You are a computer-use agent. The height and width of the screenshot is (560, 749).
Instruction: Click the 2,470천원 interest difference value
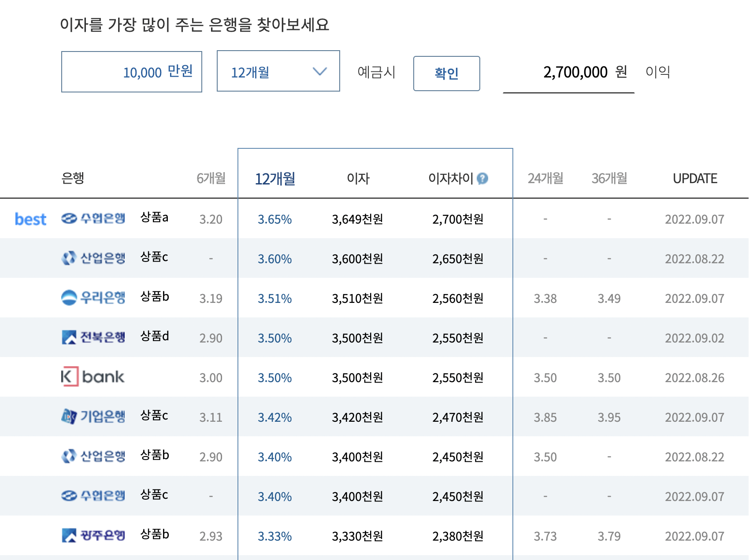coord(458,417)
